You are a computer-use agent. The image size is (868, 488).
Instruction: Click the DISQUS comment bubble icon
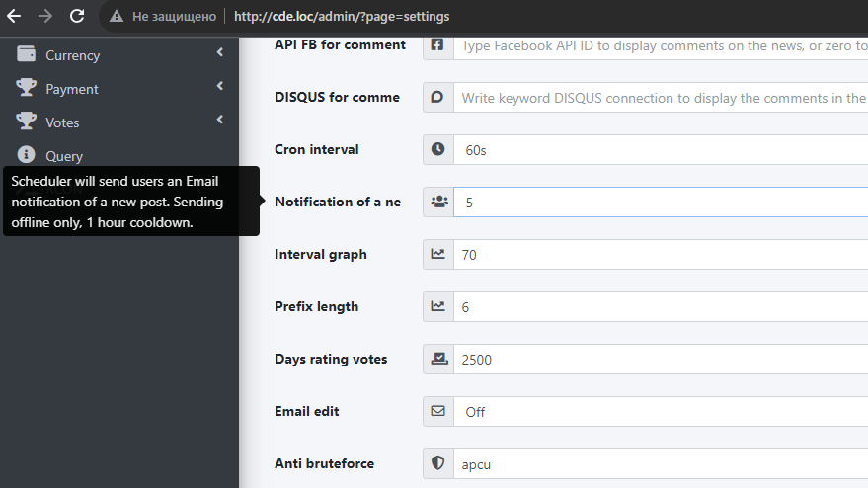[x=437, y=98]
